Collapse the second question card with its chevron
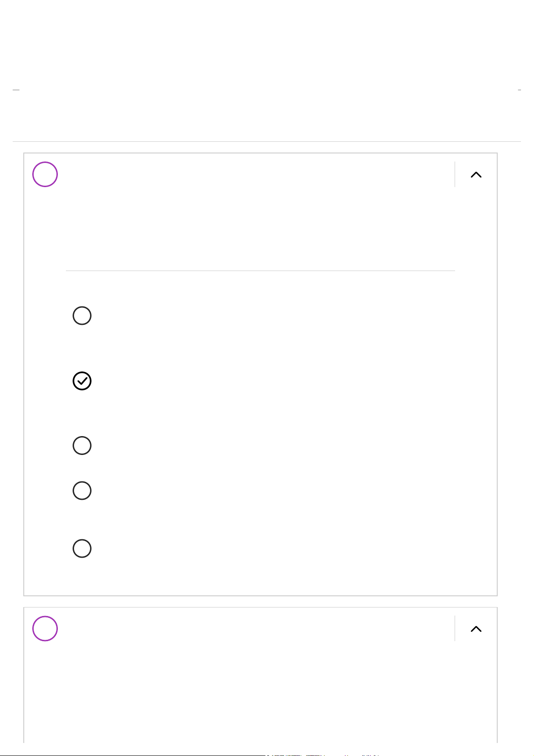The width and height of the screenshot is (534, 756). pyautogui.click(x=476, y=629)
